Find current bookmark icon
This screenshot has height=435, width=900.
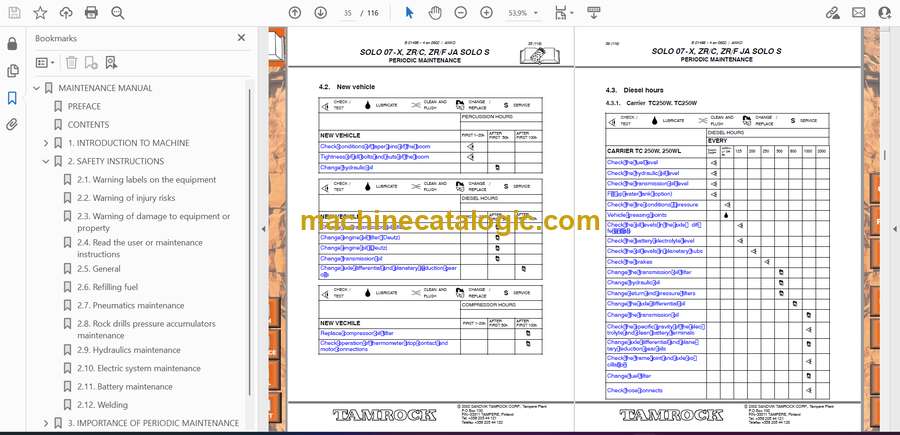pos(111,63)
